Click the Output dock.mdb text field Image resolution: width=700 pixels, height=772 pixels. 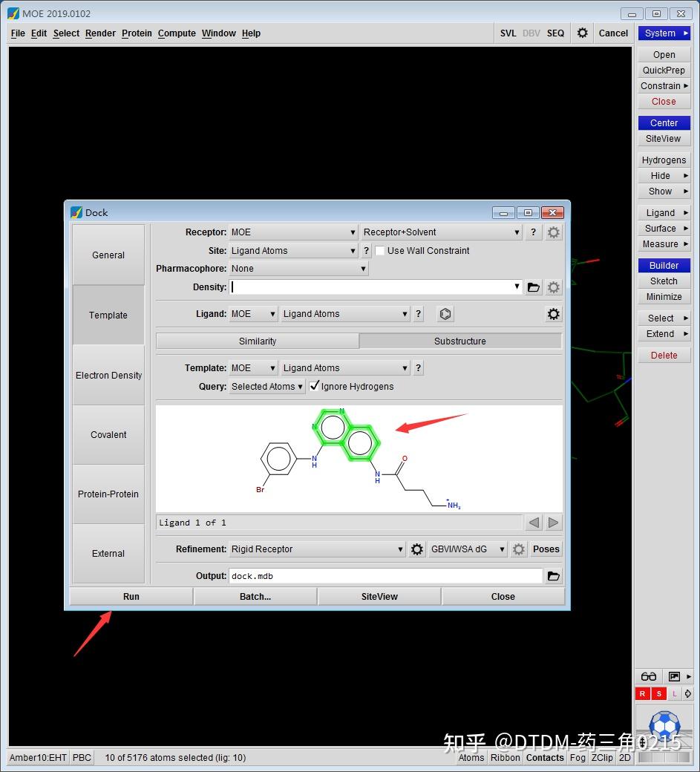[386, 576]
